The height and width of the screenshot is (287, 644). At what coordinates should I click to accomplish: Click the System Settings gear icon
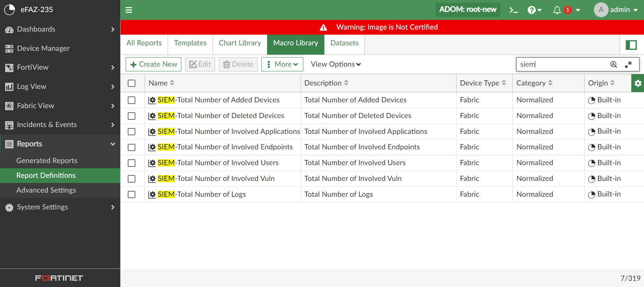tap(9, 207)
